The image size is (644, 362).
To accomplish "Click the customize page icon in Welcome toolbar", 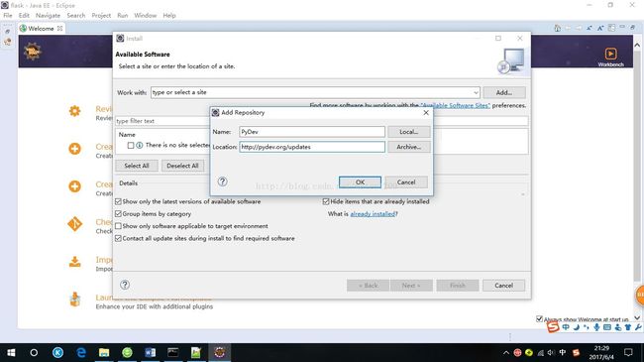I will pos(611,28).
